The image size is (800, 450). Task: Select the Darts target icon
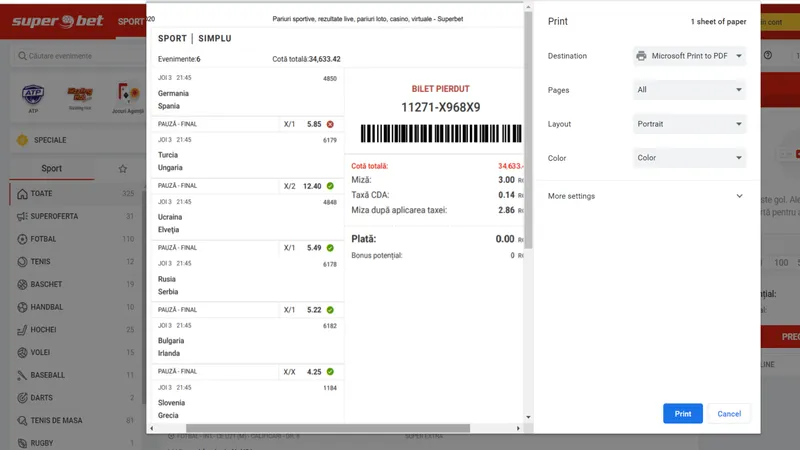pos(22,397)
